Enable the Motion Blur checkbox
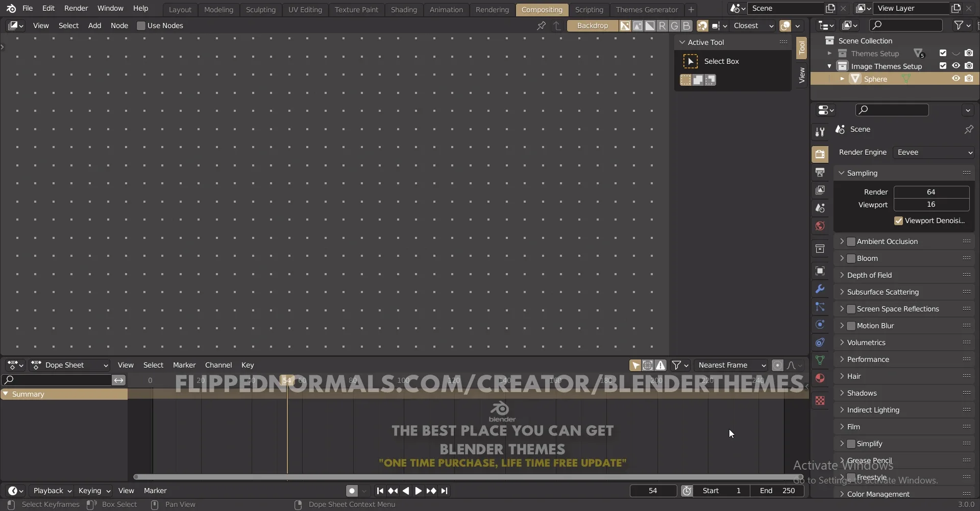Image resolution: width=980 pixels, height=511 pixels. 851,326
